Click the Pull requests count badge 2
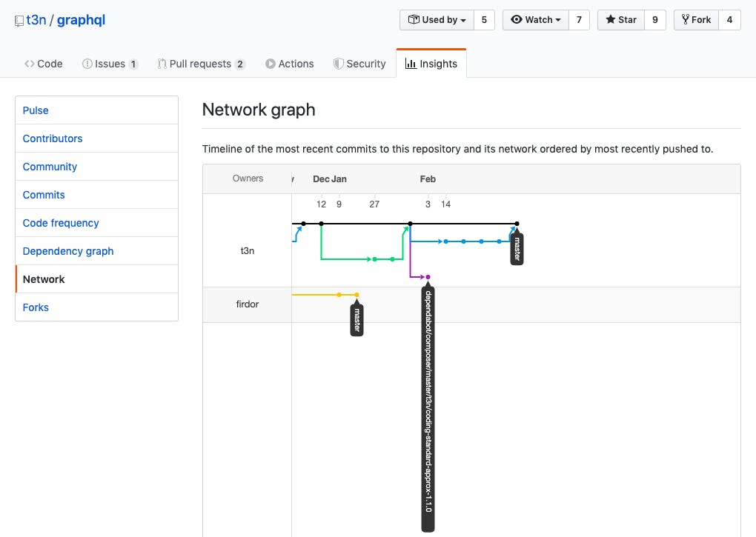 tap(240, 64)
